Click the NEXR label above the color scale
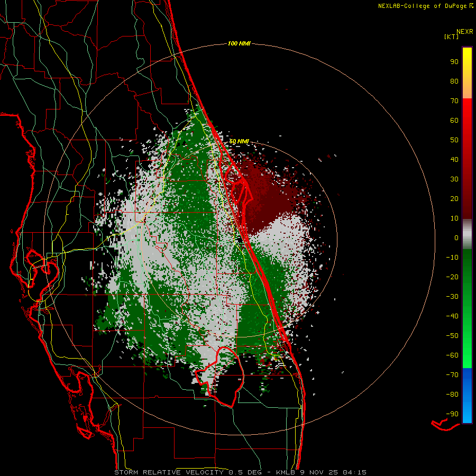Screen dimensions: 476x476 pyautogui.click(x=465, y=32)
